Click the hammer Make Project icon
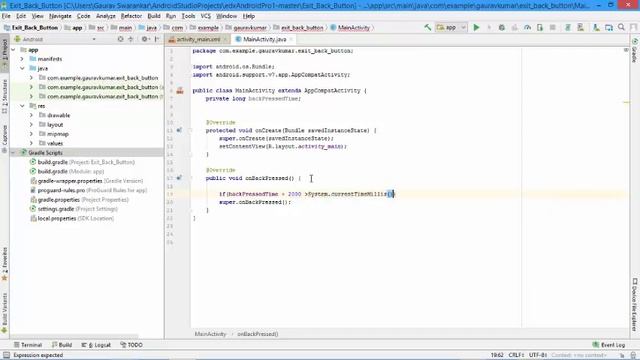 click(x=427, y=28)
